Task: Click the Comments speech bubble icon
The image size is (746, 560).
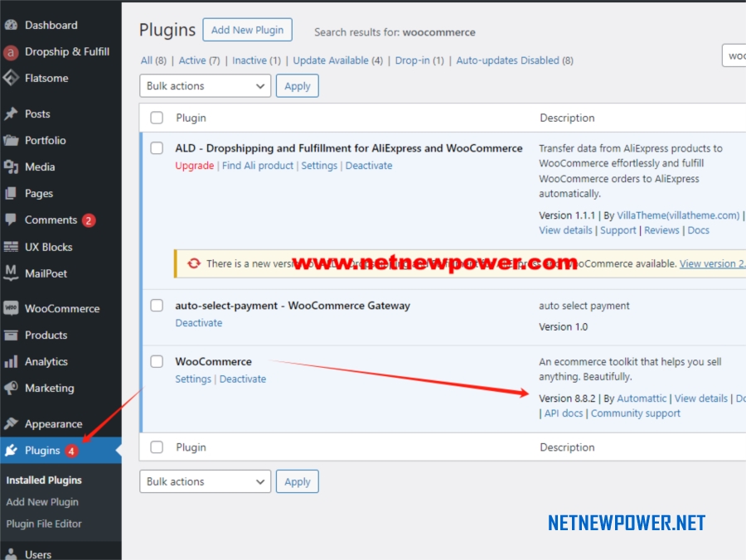Action: click(x=11, y=220)
